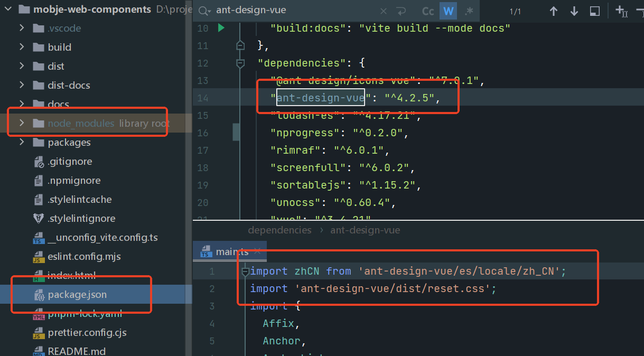Run the build:docs script green arrow

(221, 28)
